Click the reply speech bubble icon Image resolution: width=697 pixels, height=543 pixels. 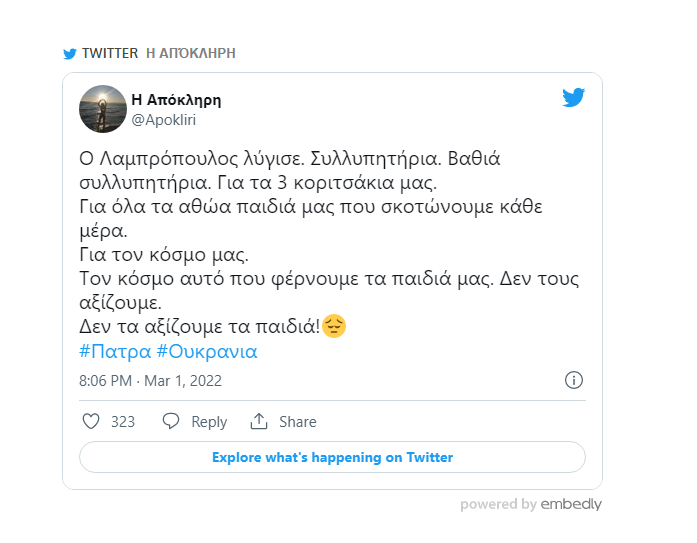171,421
